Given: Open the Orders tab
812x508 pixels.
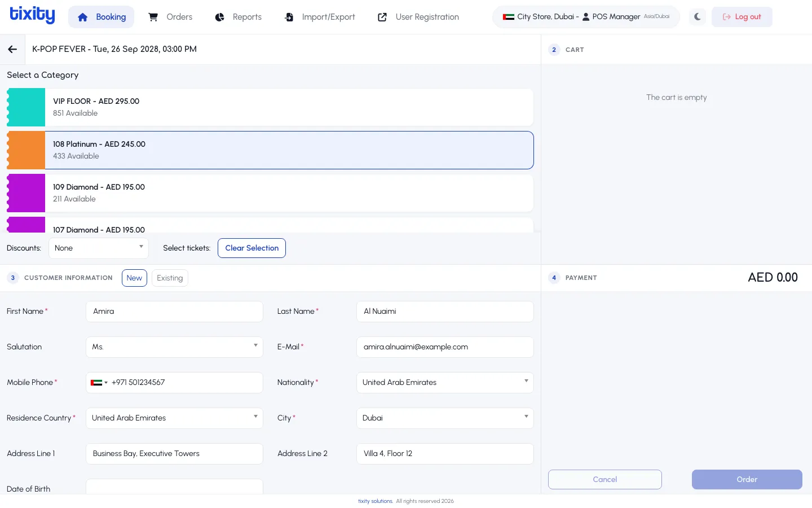Looking at the screenshot, I should (170, 17).
